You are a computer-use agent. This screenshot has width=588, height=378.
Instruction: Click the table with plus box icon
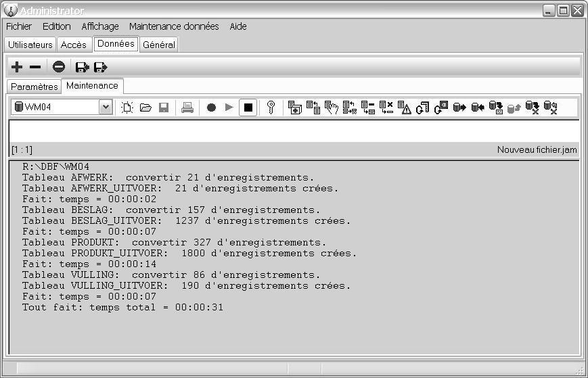(x=295, y=108)
